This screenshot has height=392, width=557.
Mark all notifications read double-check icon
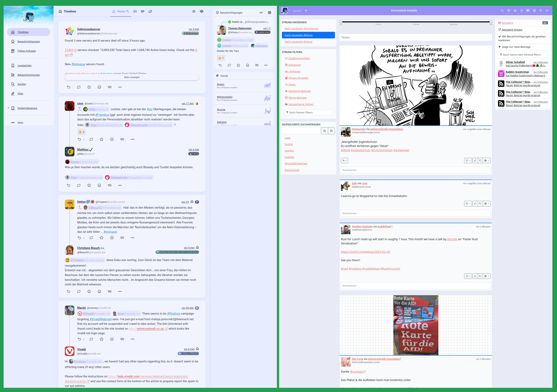click(261, 13)
